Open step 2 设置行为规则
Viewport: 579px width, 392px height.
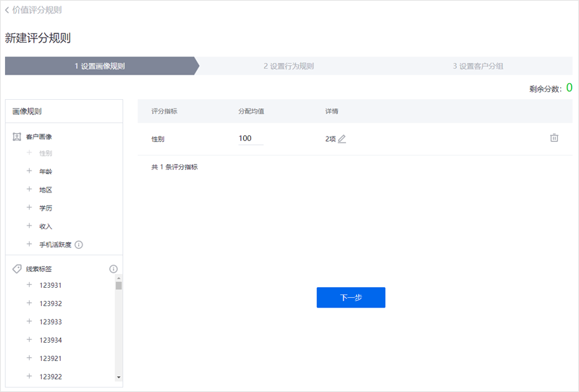pyautogui.click(x=289, y=66)
